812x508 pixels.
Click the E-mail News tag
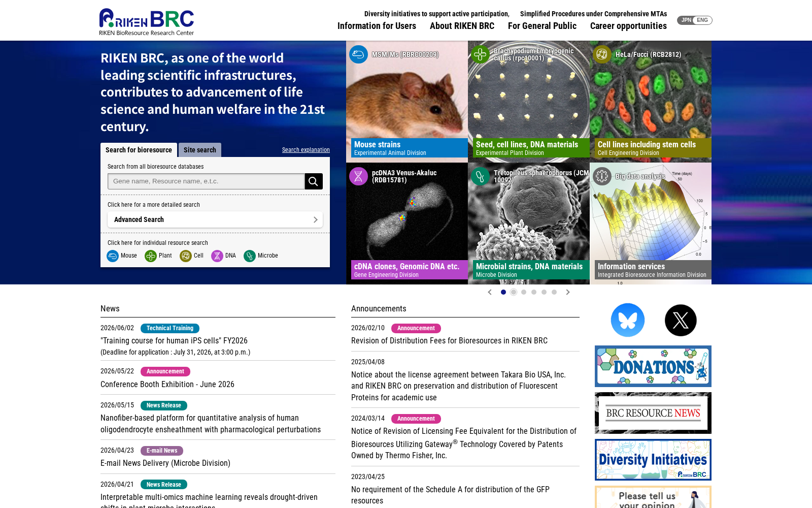[162, 451]
